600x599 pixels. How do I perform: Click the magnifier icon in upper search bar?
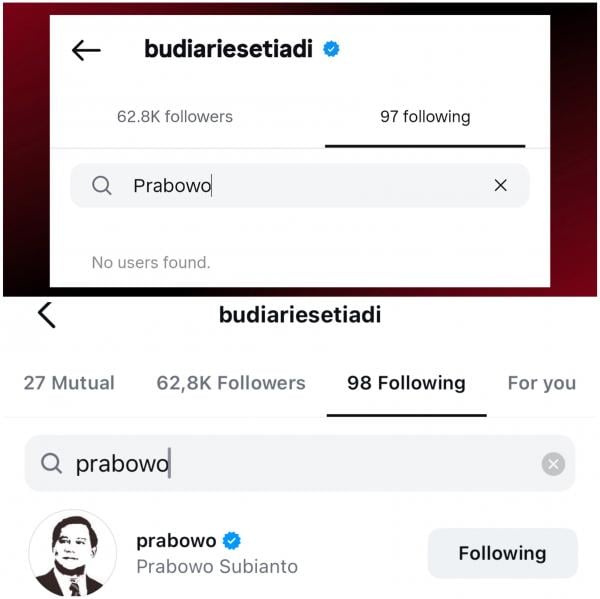pyautogui.click(x=101, y=186)
